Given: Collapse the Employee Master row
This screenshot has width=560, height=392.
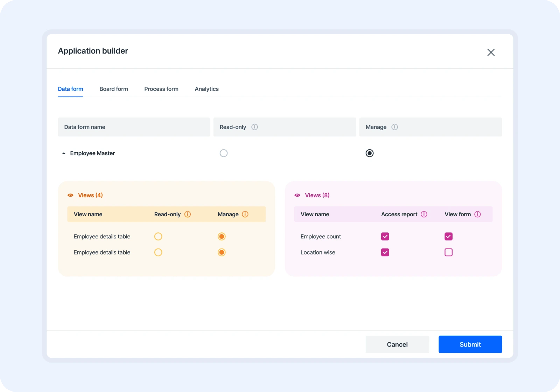Looking at the screenshot, I should [x=64, y=153].
